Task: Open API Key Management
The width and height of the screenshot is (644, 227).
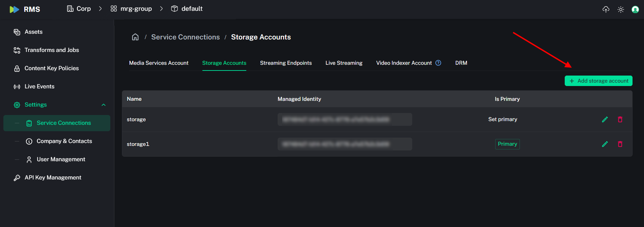Action: (53, 177)
